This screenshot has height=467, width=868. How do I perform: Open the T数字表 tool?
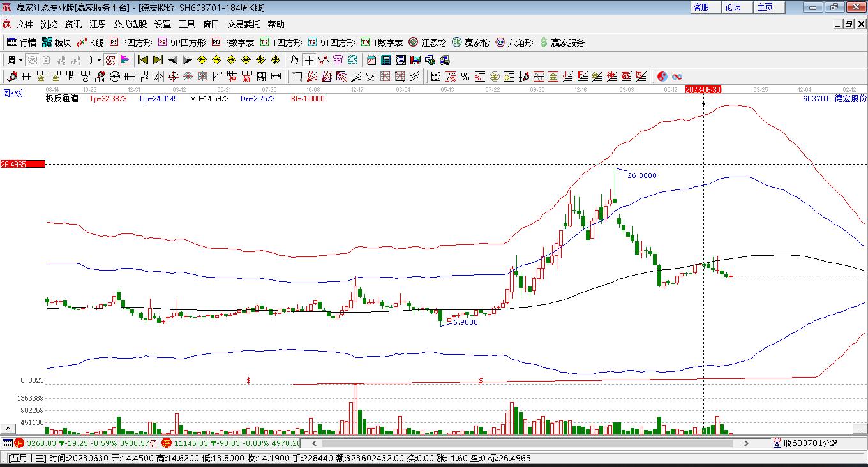pyautogui.click(x=382, y=43)
